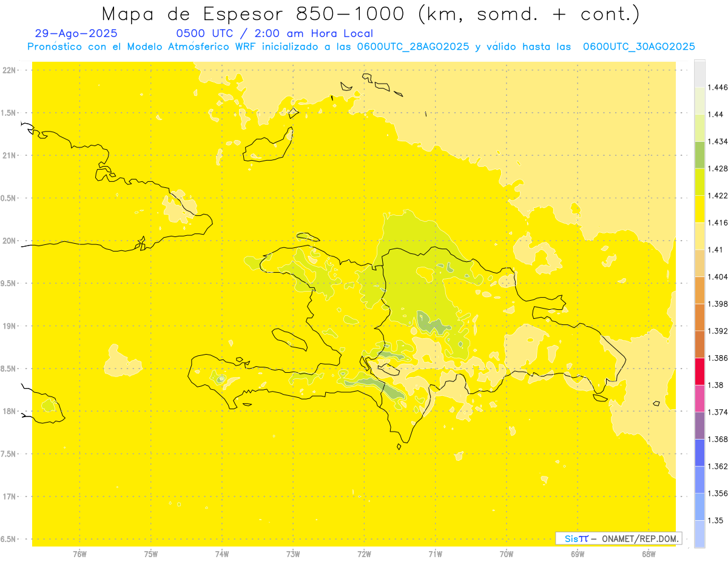Click the longitude label '71W'

(x=435, y=553)
